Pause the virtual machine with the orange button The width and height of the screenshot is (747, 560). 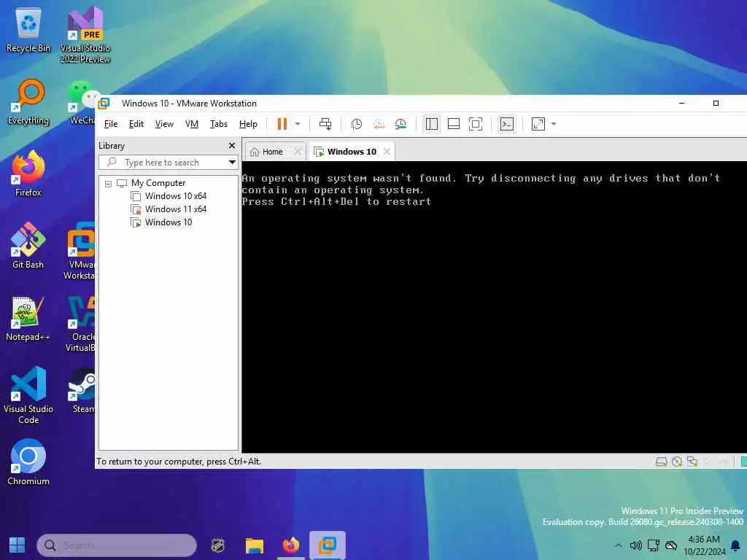pyautogui.click(x=282, y=124)
